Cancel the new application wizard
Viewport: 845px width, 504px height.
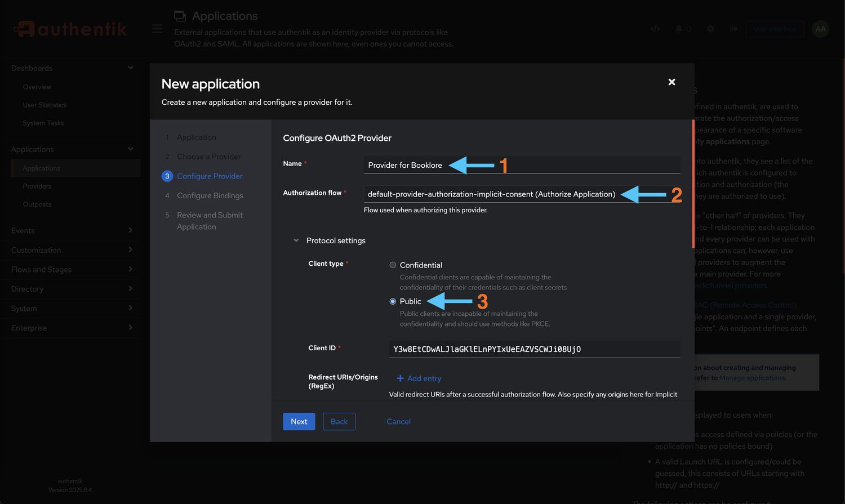point(398,421)
